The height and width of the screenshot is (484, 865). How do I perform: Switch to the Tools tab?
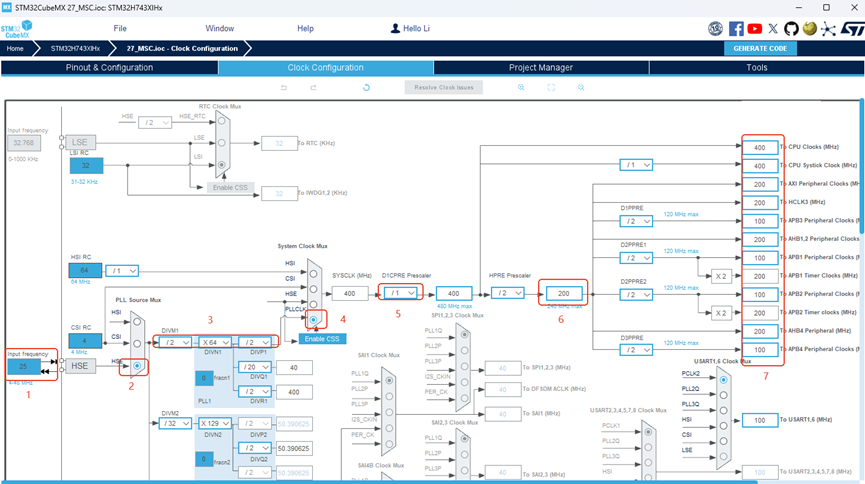tap(756, 67)
